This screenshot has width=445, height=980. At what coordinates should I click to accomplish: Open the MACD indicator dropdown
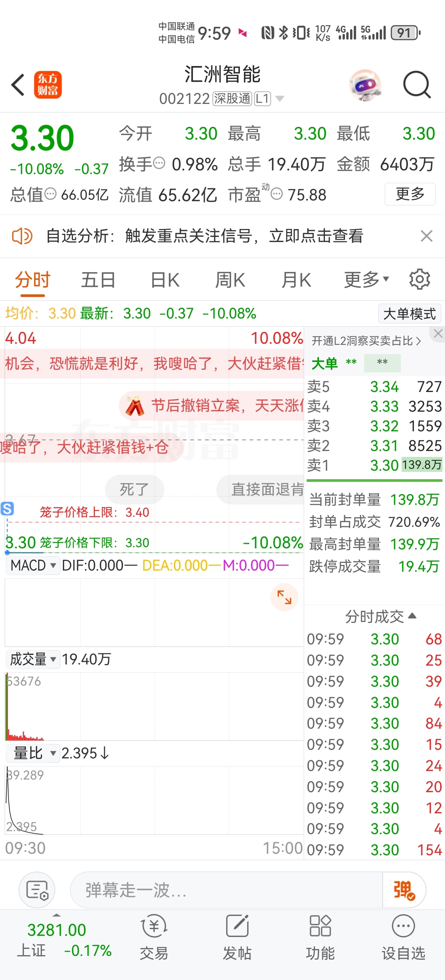(33, 565)
